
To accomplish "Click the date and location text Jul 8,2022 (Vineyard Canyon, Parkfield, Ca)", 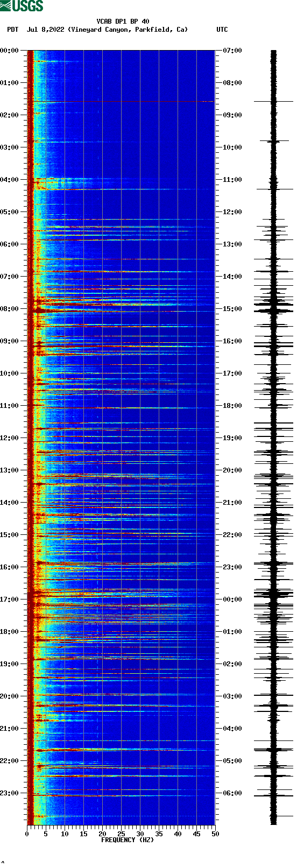I will point(108,30).
